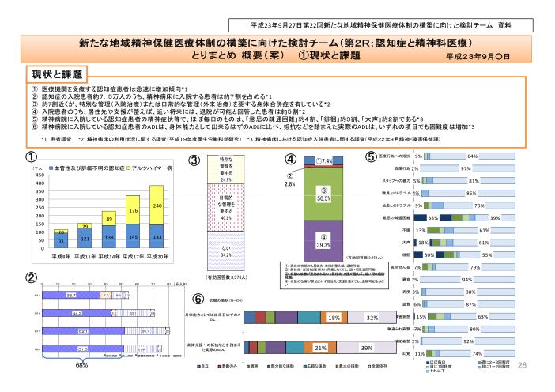Click the 18% segment in chart ⑥ upper bar
The image size is (555, 392).
[x=334, y=318]
